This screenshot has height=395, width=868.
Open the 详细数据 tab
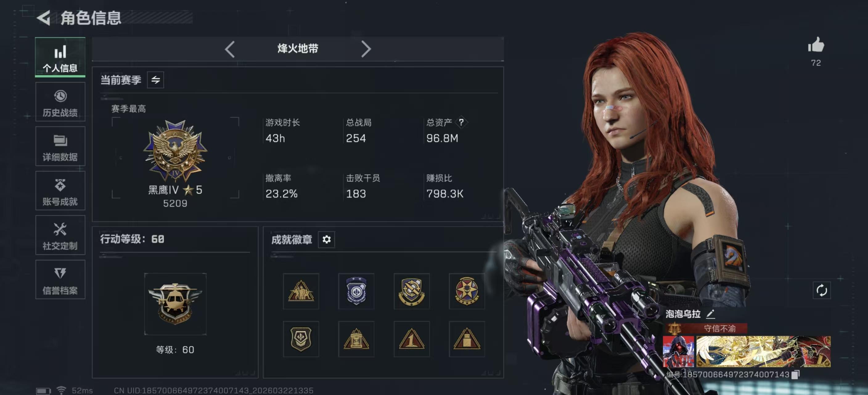60,146
